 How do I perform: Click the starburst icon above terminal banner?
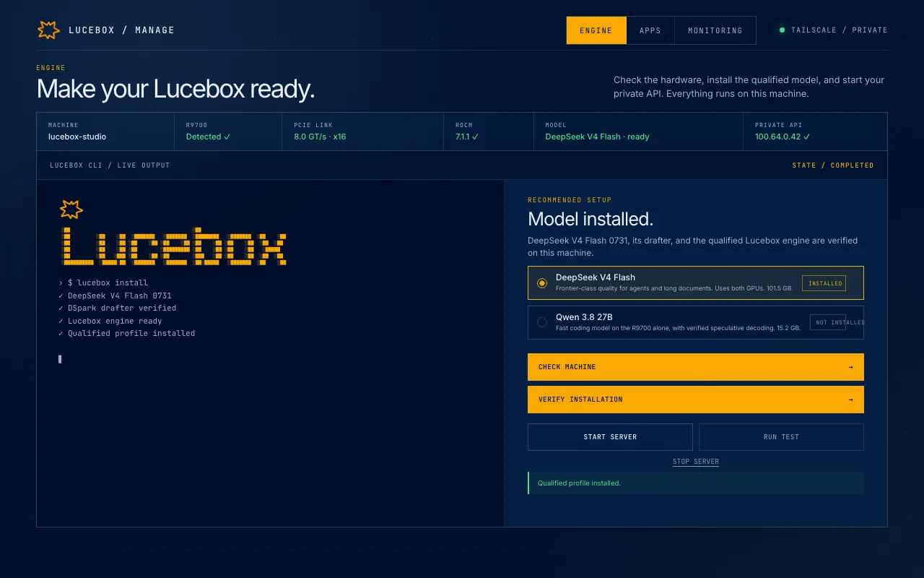tap(71, 210)
